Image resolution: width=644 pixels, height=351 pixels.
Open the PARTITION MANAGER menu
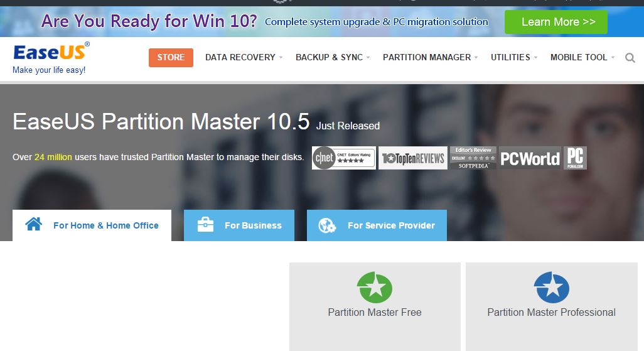point(427,58)
